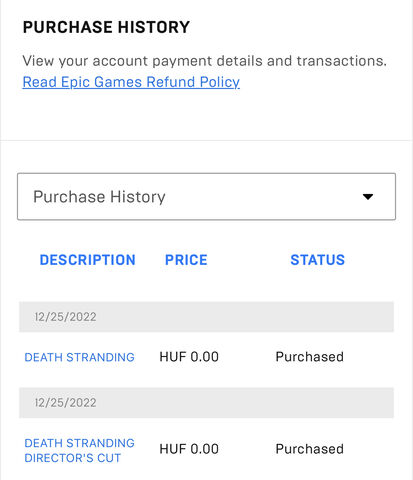Viewport: 413px width, 480px height.
Task: Expand the Purchase History dropdown
Action: click(206, 196)
